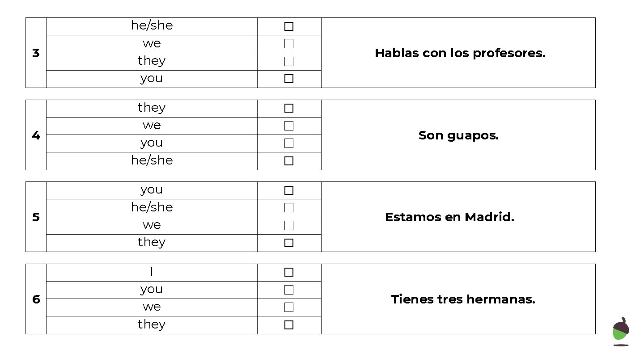
Task: Select the 'you' checkbox for question 3
Action: (289, 79)
